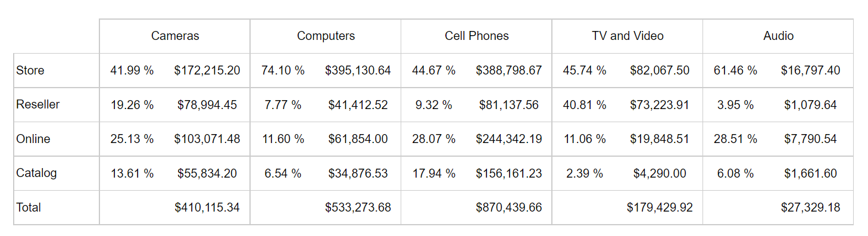
Task: Select the 74.10 % Store Computers cell
Action: (283, 70)
